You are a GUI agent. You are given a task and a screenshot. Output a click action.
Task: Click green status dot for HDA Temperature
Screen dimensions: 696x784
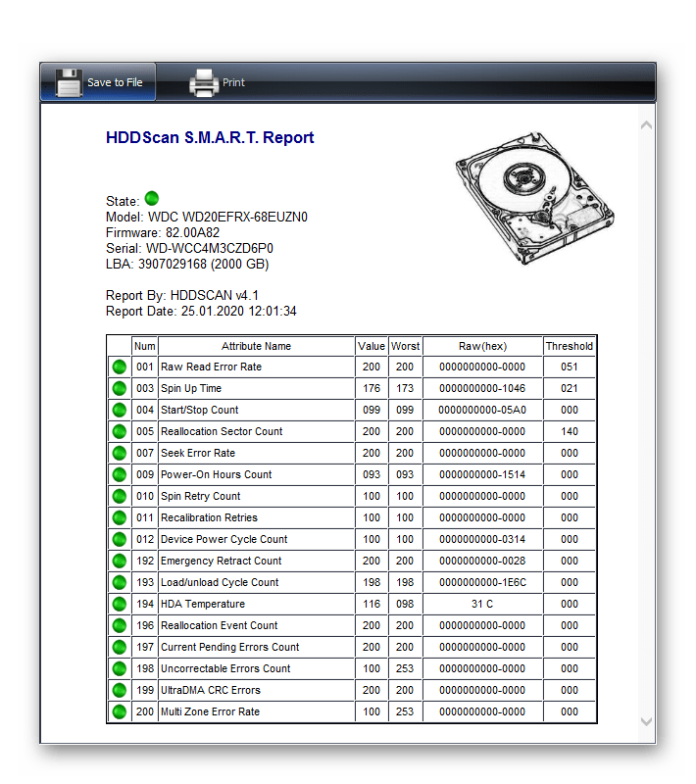120,604
